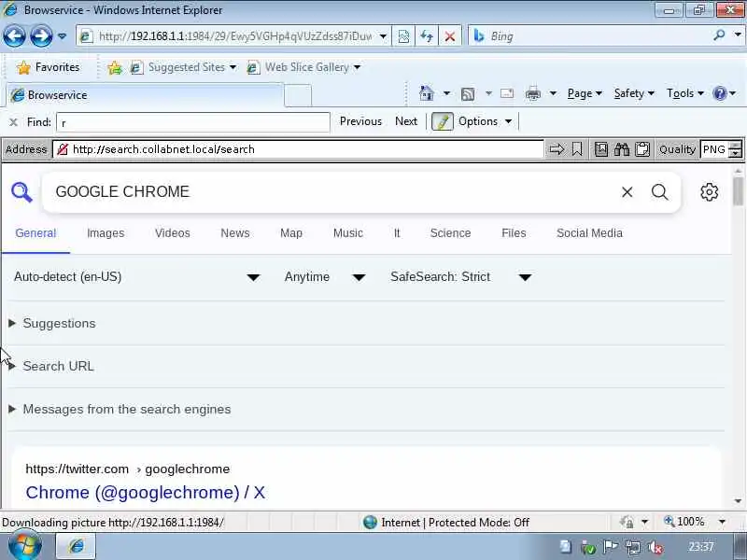
Task: Click the Read Mail icon
Action: tap(507, 93)
